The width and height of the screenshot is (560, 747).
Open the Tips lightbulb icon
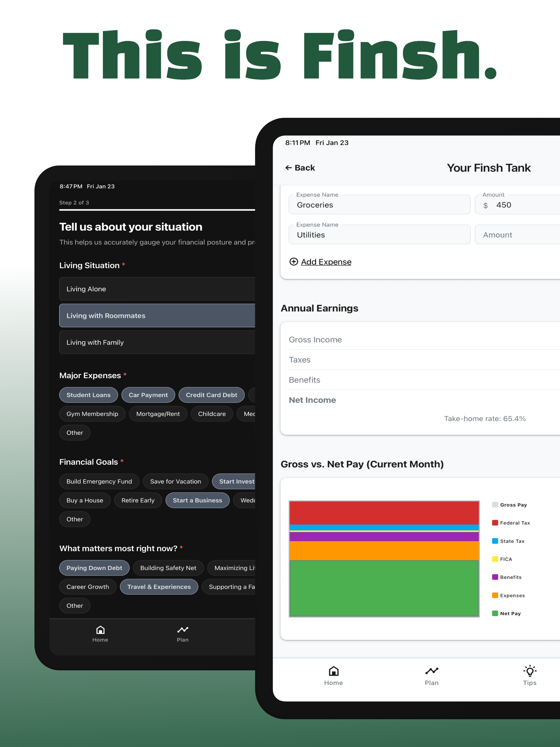[x=529, y=671]
